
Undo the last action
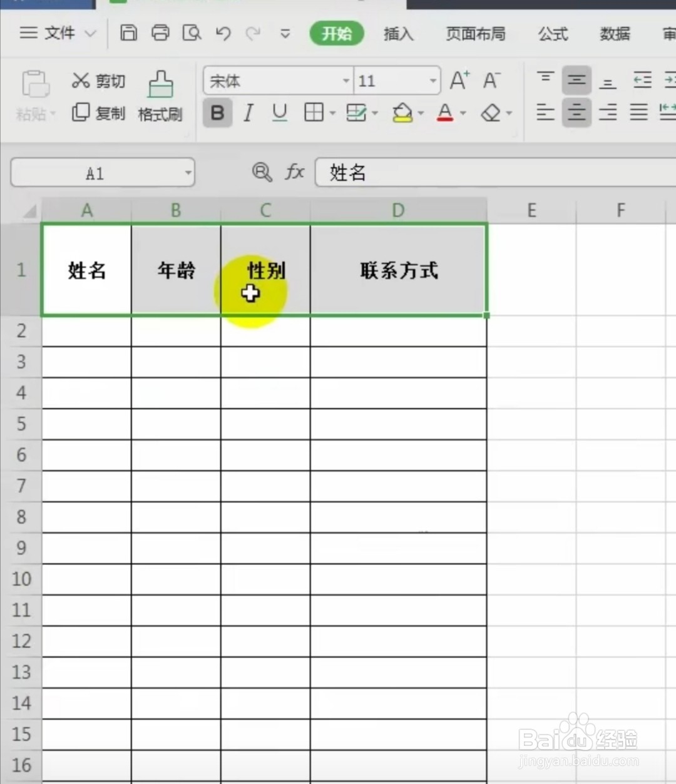tap(223, 33)
